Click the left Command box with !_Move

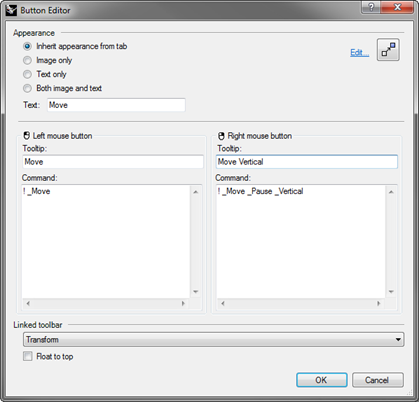106,242
